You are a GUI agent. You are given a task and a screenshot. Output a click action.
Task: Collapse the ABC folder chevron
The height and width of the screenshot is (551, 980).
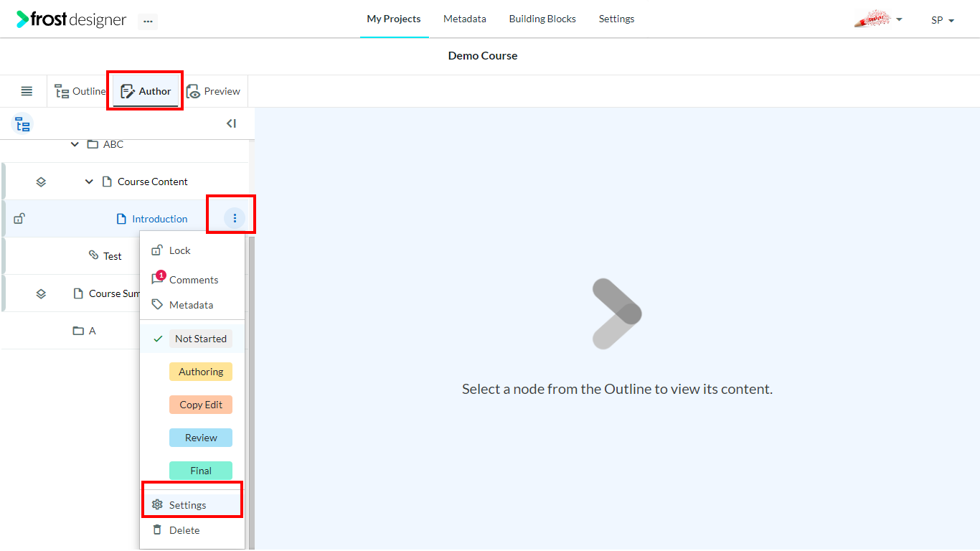tap(75, 144)
